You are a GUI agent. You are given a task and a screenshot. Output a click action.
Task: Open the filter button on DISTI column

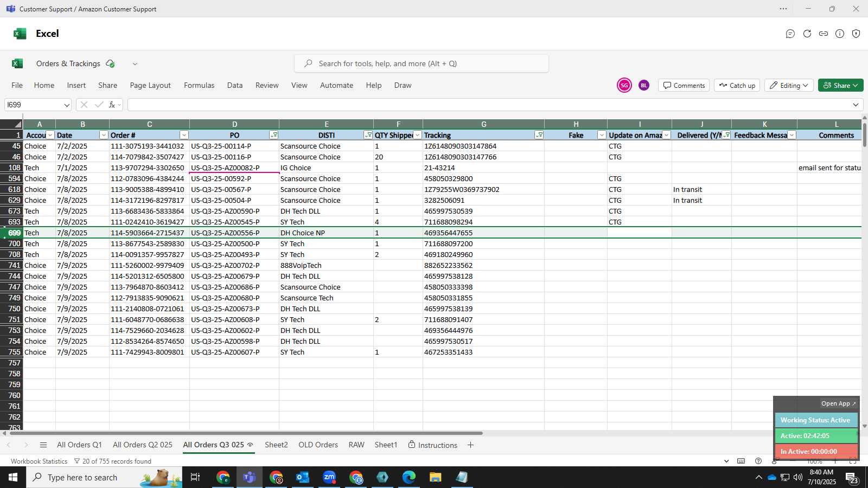tap(368, 135)
